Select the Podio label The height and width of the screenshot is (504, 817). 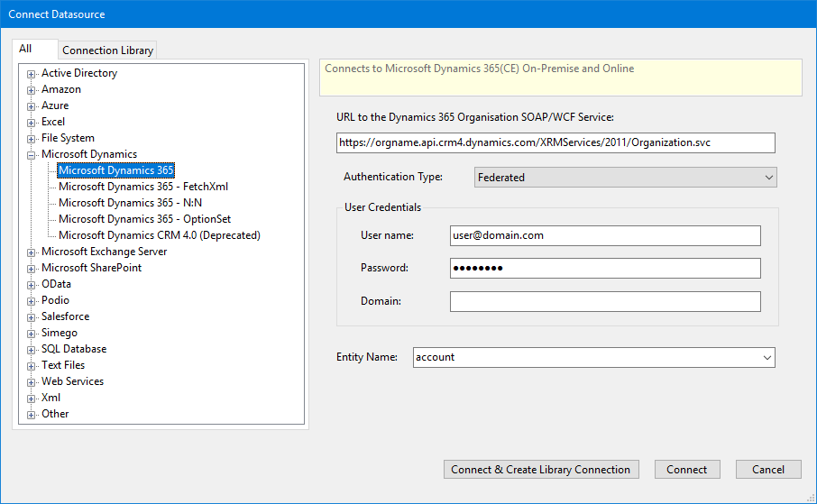pyautogui.click(x=55, y=300)
